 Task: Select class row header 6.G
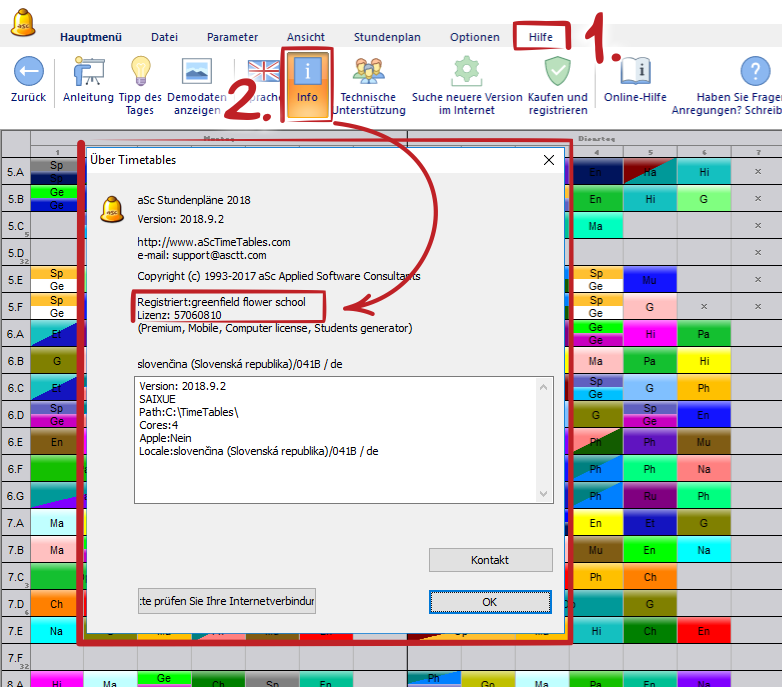pyautogui.click(x=16, y=496)
